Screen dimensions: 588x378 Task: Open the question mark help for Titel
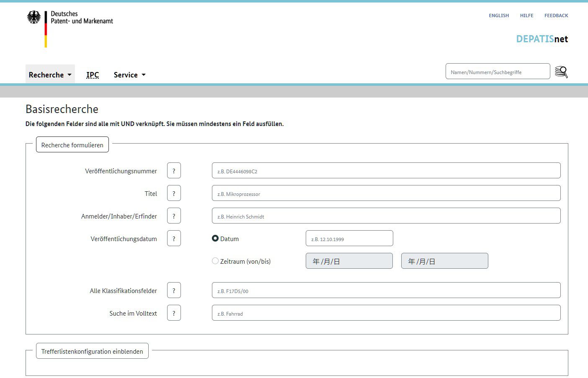(174, 193)
